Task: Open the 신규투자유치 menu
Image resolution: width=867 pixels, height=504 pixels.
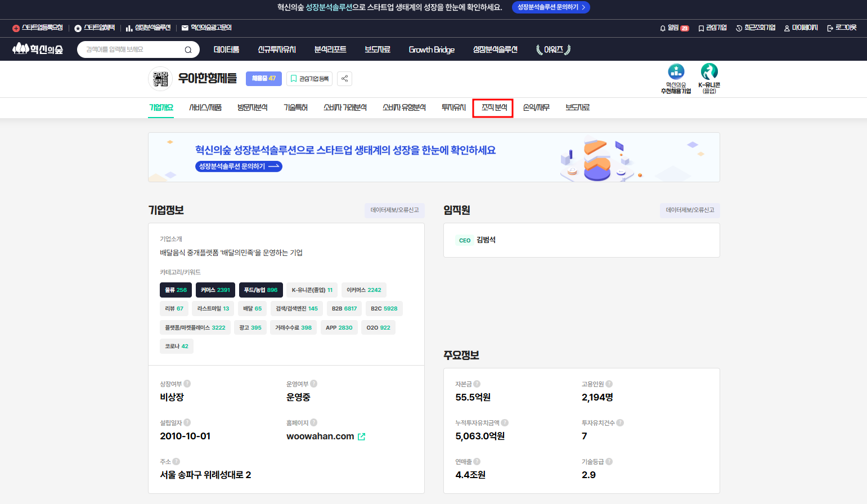Action: tap(277, 49)
